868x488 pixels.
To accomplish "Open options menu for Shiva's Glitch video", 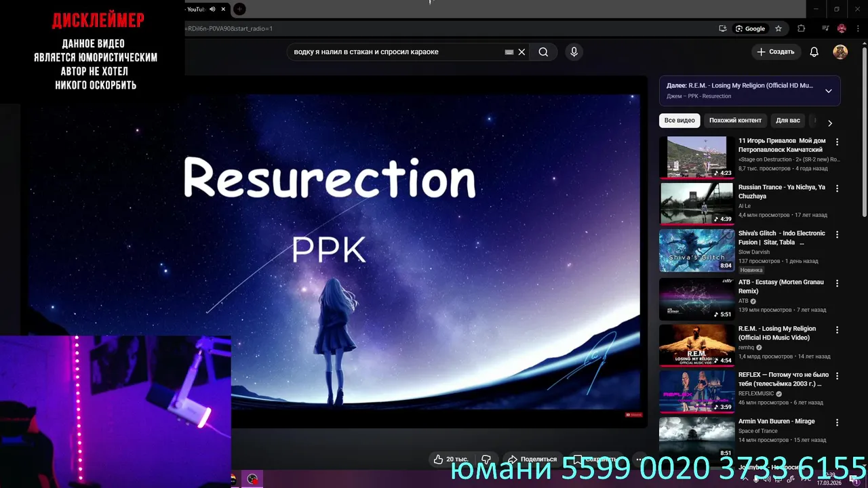I will point(837,235).
